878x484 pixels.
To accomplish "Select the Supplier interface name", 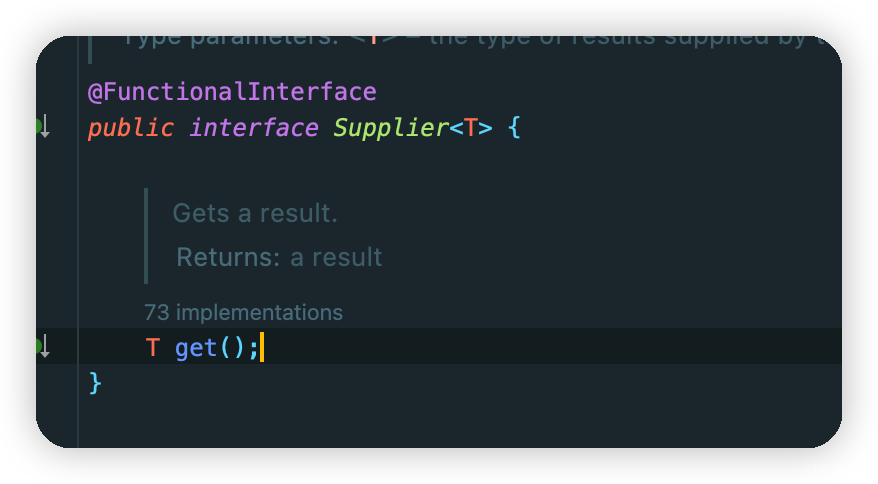I will (x=391, y=128).
